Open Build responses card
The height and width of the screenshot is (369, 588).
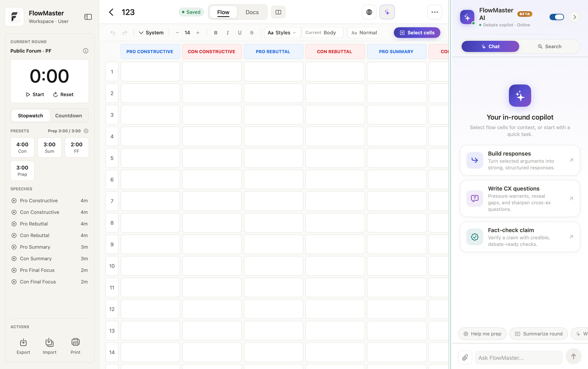pos(520,160)
